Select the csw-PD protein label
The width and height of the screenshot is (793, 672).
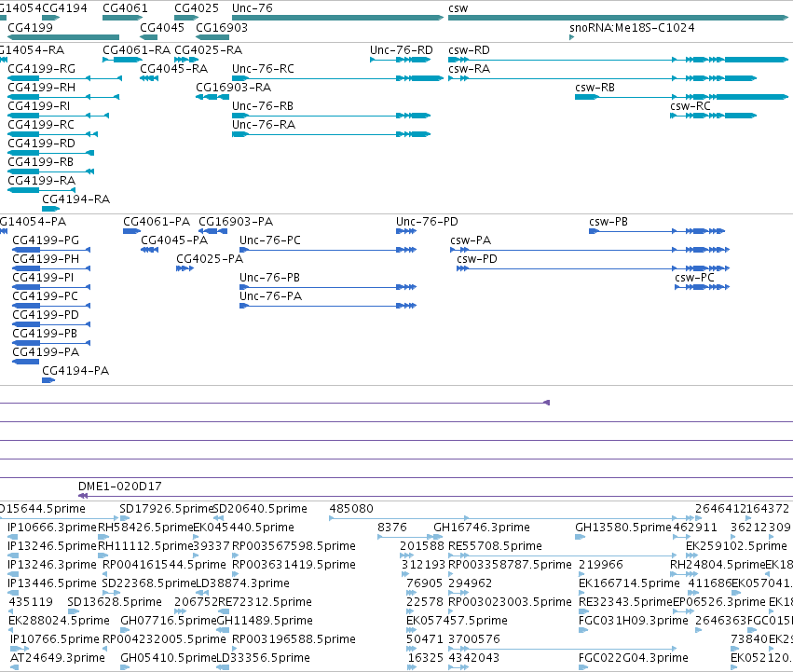point(477,259)
